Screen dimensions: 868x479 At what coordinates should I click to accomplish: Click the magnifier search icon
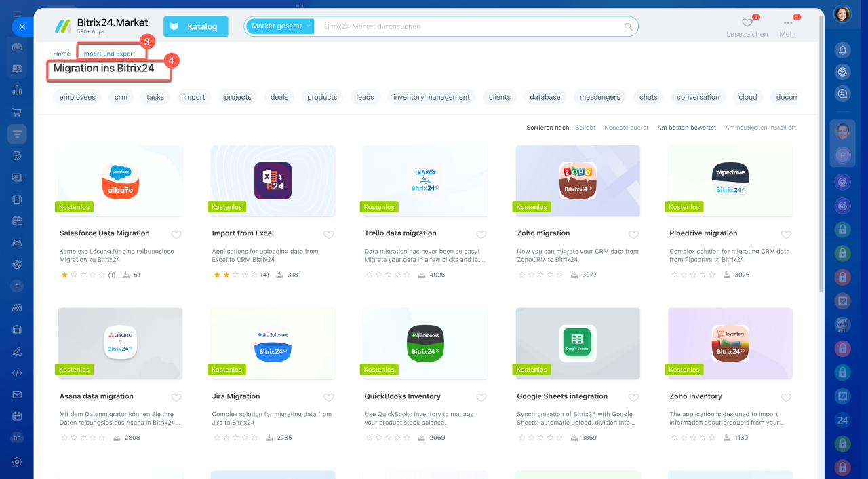tap(629, 27)
